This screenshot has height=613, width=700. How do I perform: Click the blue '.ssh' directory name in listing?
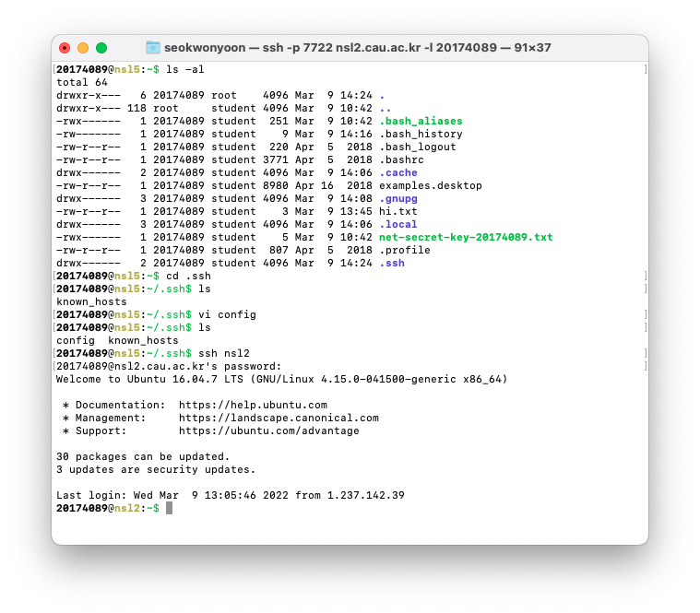(392, 263)
